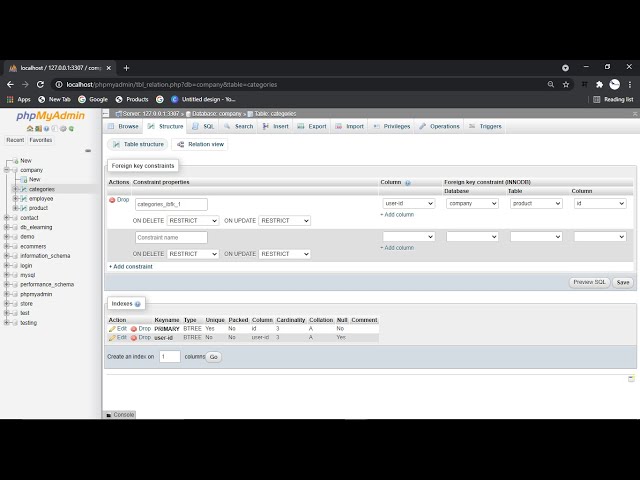The height and width of the screenshot is (480, 640).
Task: Expand the ecommers database node
Action: click(x=7, y=246)
